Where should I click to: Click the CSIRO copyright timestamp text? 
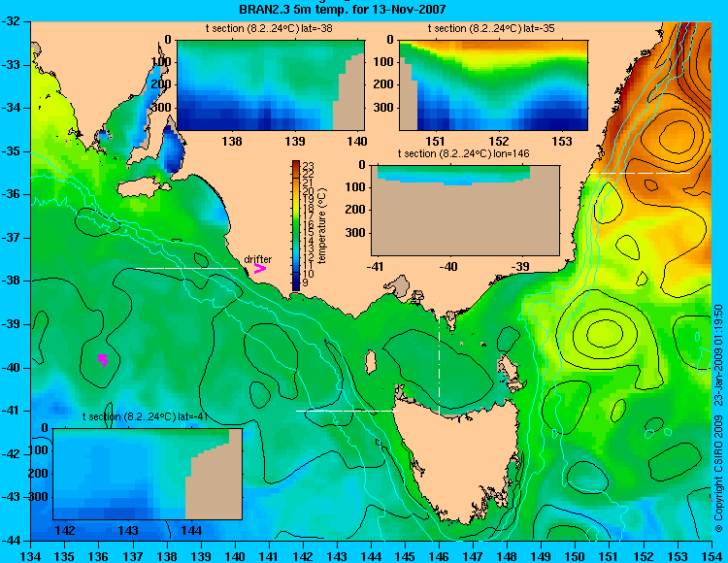click(x=718, y=417)
